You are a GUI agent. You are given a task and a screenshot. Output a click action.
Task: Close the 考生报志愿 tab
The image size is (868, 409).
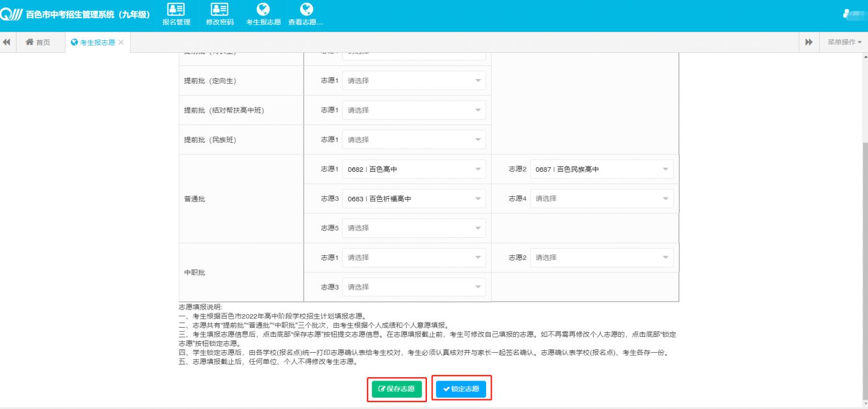point(121,43)
